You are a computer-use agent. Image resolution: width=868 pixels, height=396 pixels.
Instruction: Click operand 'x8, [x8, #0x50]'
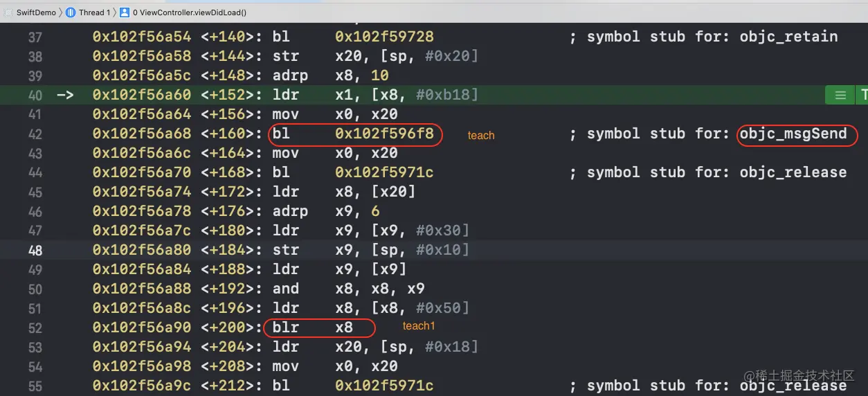[x=402, y=308]
